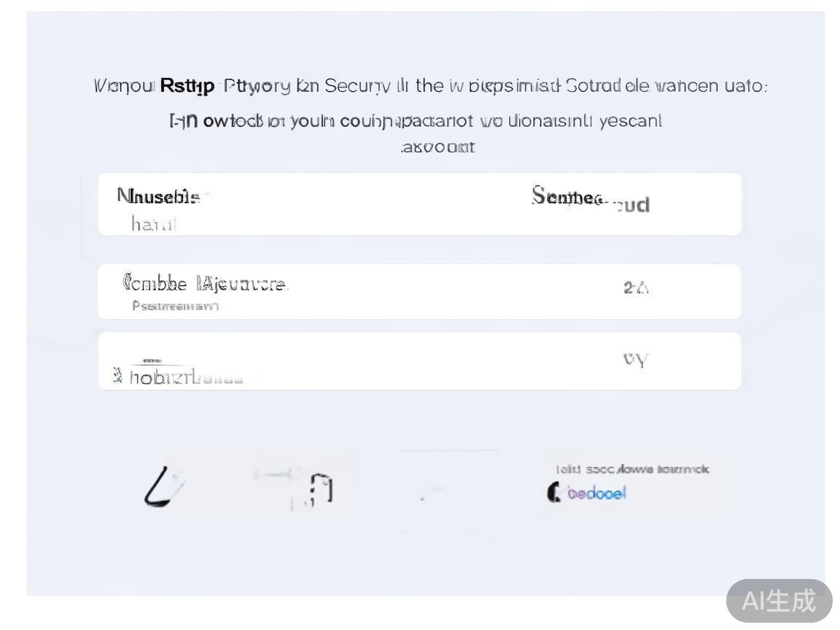Select the 'hobızrl' row
The image size is (840, 630).
click(x=419, y=362)
